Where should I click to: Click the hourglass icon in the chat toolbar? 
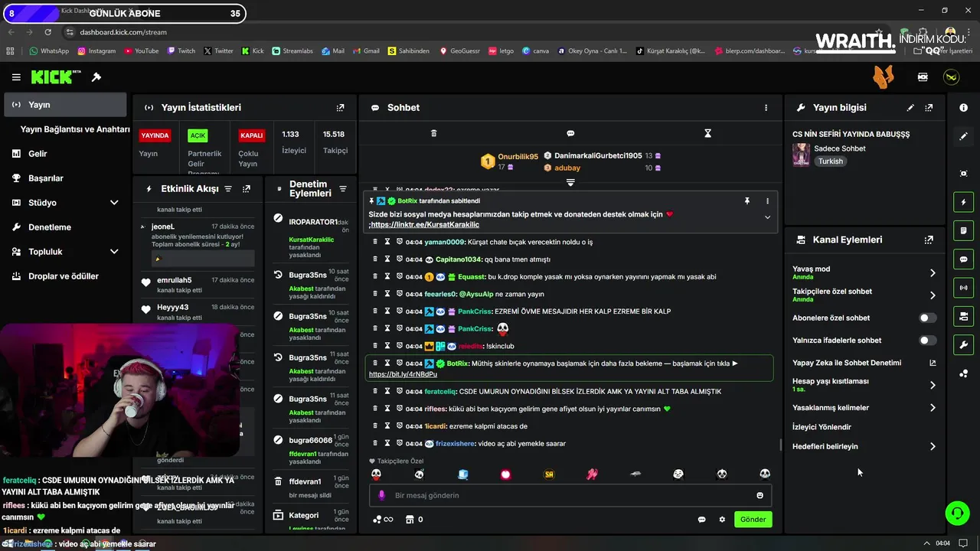click(x=707, y=133)
